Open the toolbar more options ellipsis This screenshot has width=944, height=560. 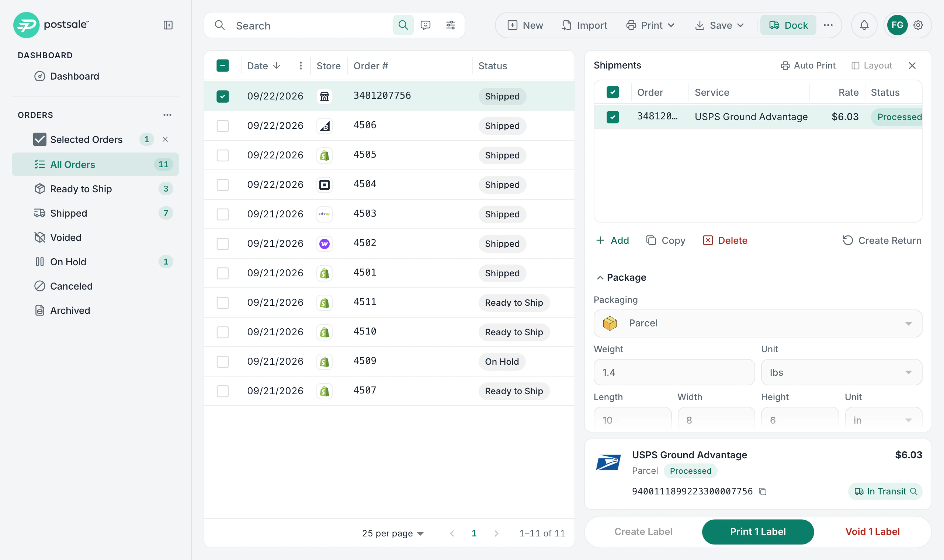[x=828, y=25]
